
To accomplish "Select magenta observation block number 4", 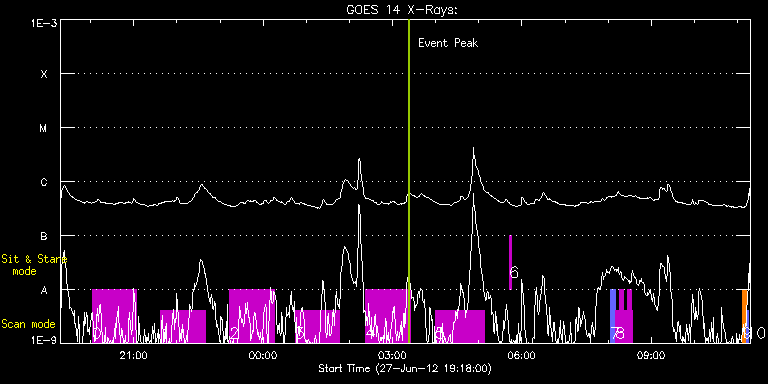I will click(386, 316).
